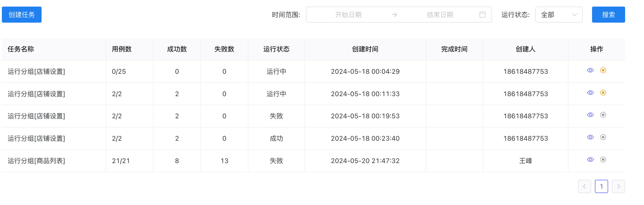Click the 创建时间 column header

tap(365, 49)
